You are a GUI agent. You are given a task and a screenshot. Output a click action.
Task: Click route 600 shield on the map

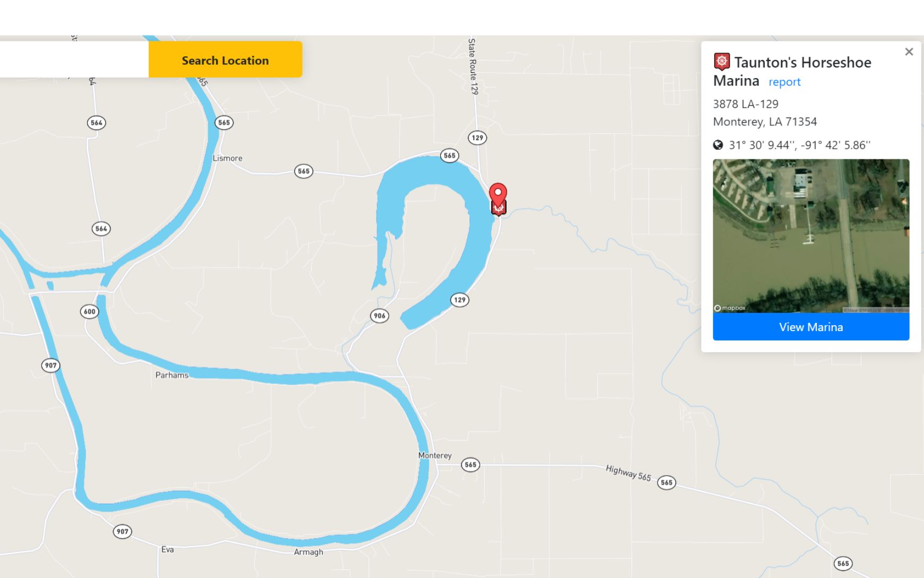tap(89, 311)
